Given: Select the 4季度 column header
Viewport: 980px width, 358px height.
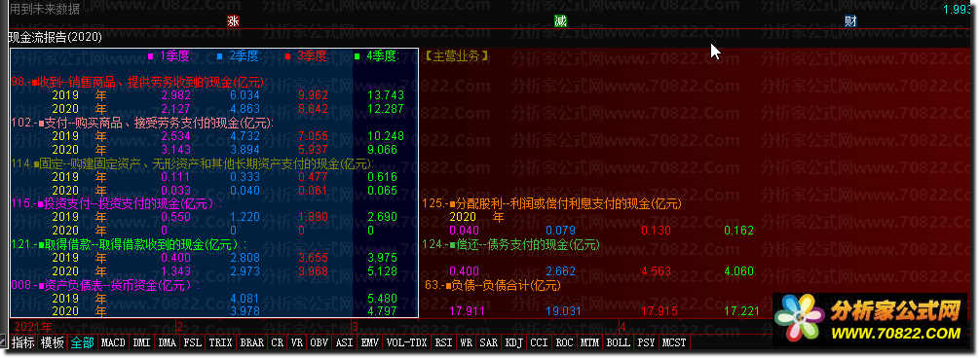Looking at the screenshot, I should coord(376,56).
